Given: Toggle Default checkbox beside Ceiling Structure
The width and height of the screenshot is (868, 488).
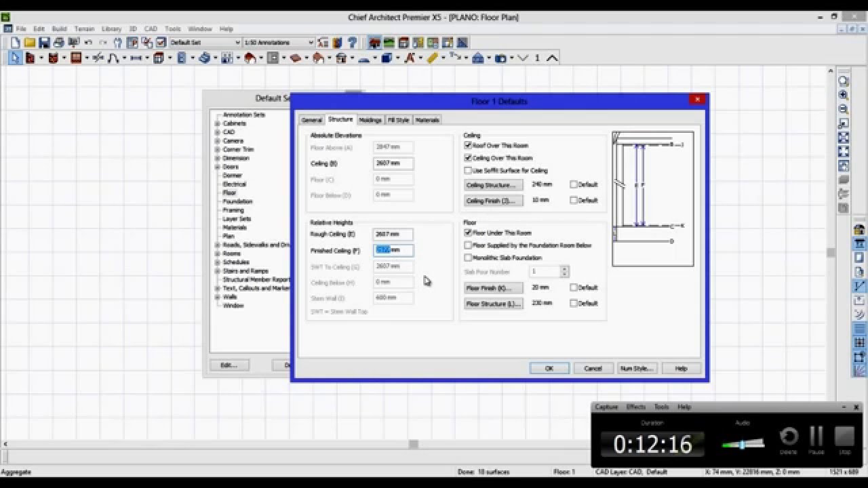Looking at the screenshot, I should point(574,184).
